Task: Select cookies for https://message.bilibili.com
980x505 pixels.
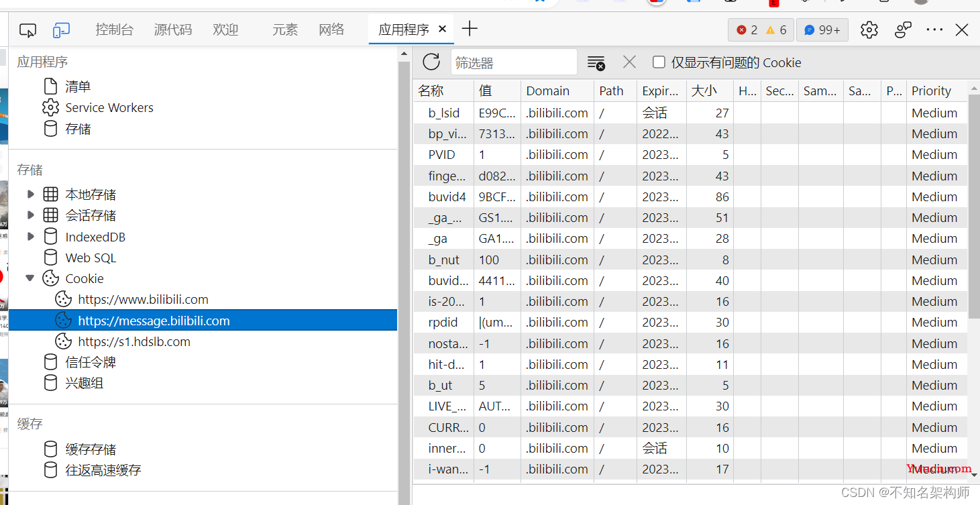Action: point(203,321)
